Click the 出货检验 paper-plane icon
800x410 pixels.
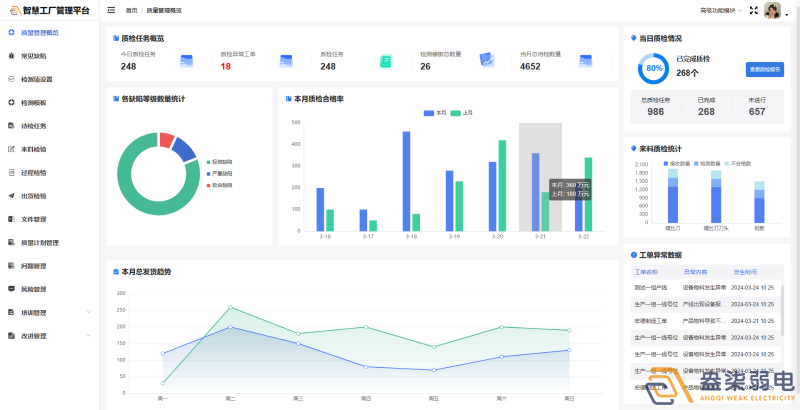(11, 196)
